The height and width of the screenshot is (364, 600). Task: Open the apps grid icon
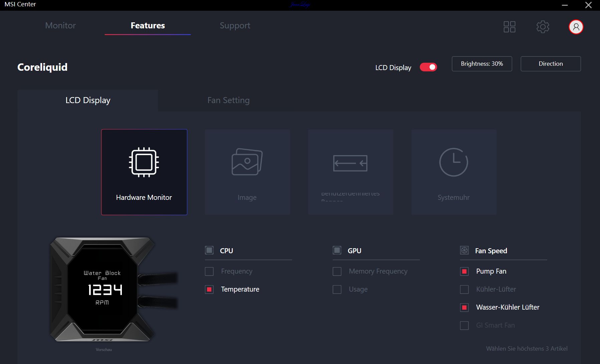point(509,27)
